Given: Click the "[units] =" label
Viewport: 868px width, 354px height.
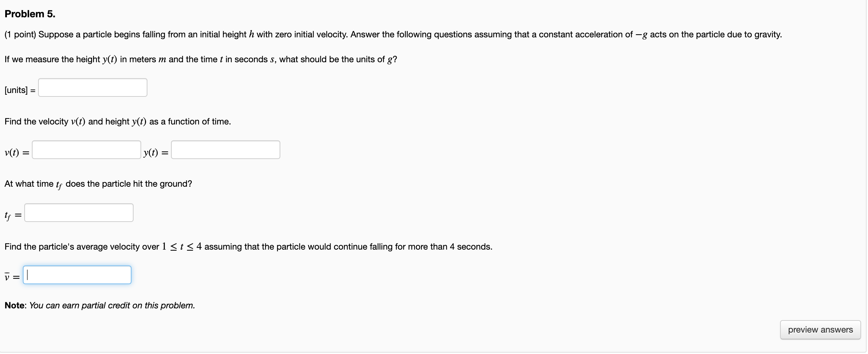Looking at the screenshot, I should [x=20, y=90].
